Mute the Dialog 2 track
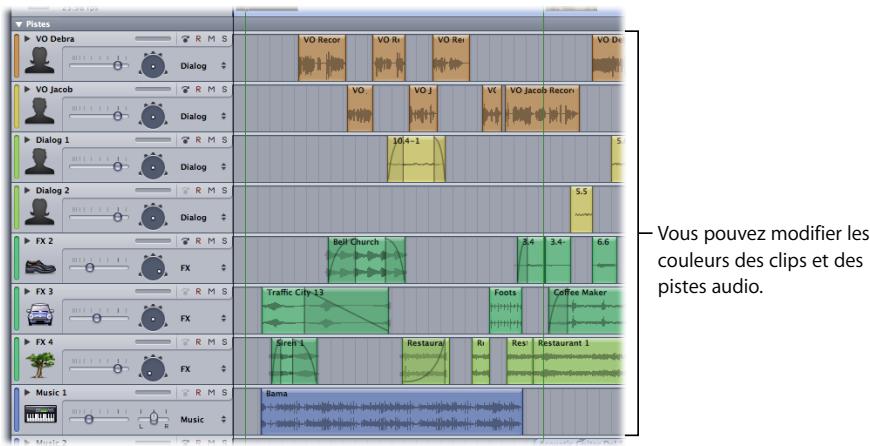 (x=211, y=190)
